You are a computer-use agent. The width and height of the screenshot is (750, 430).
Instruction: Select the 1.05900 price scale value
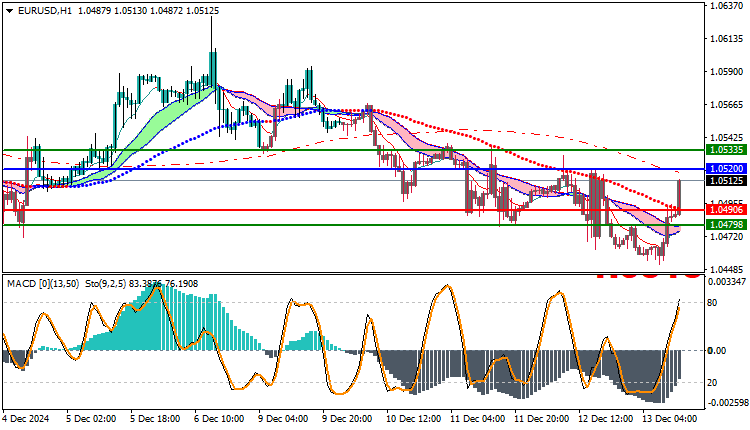click(x=727, y=72)
